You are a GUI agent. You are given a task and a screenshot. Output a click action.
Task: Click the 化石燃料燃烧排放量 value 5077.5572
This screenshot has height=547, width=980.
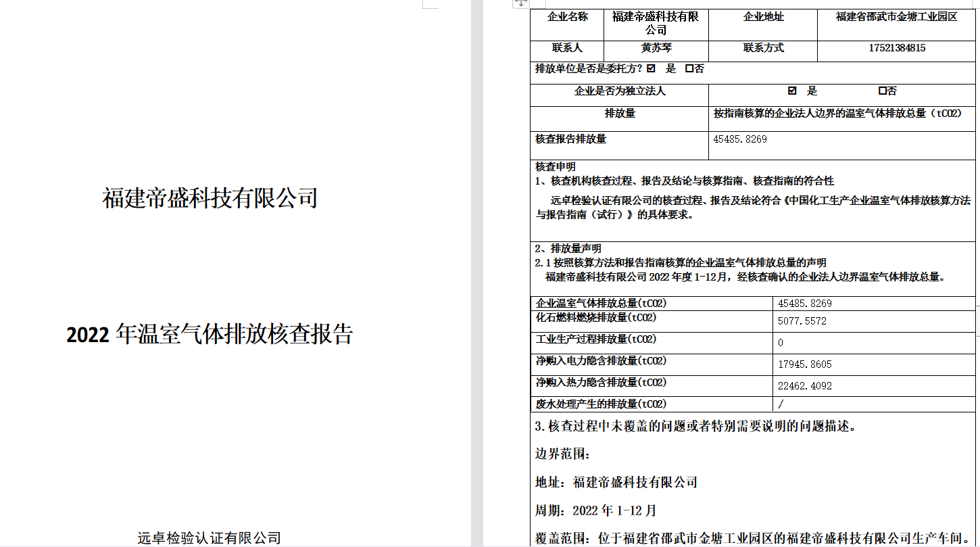tap(802, 321)
